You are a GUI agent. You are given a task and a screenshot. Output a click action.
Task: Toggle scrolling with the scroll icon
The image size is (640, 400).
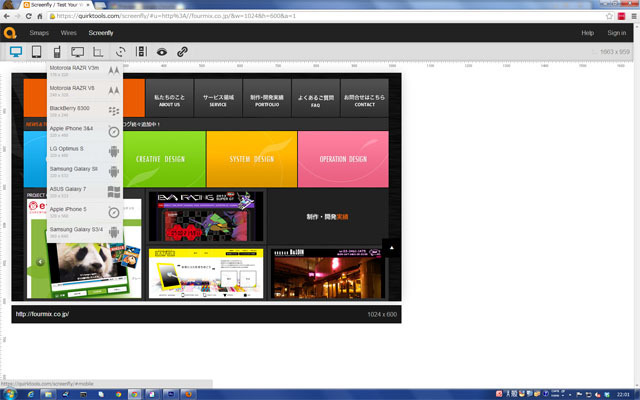point(140,52)
